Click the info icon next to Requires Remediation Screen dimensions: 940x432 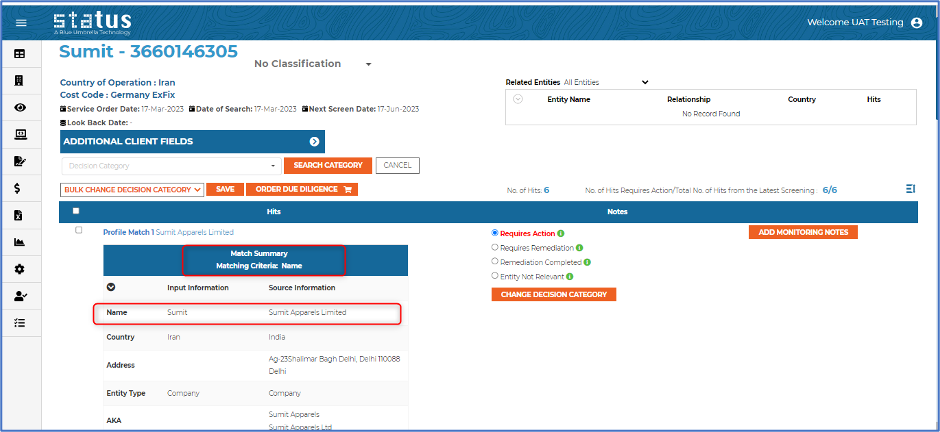pyautogui.click(x=581, y=248)
